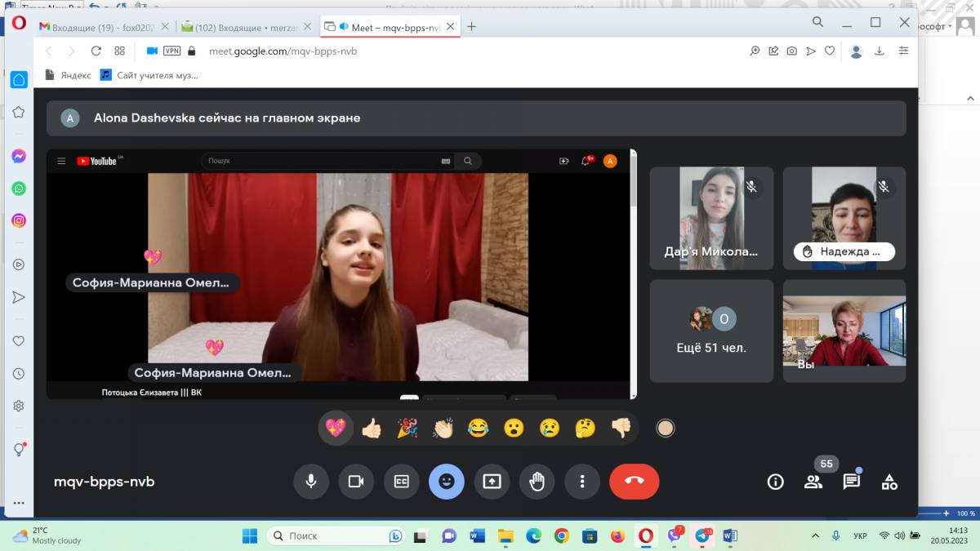980x551 pixels.
Task: Show the participants list
Action: pyautogui.click(x=813, y=482)
